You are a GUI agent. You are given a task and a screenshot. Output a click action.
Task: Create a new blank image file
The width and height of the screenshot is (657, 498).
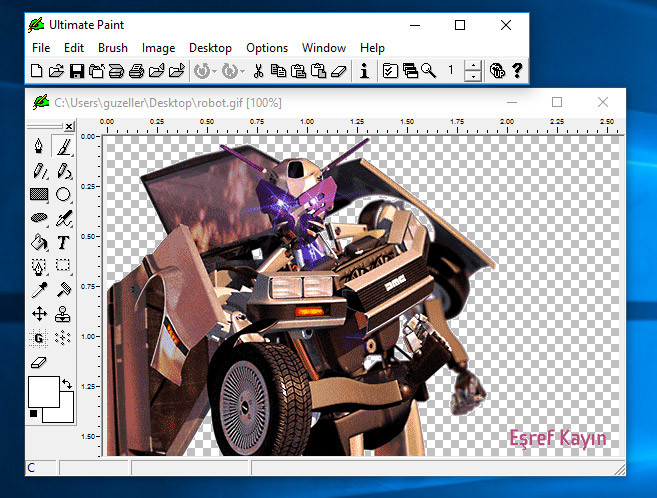tap(37, 70)
